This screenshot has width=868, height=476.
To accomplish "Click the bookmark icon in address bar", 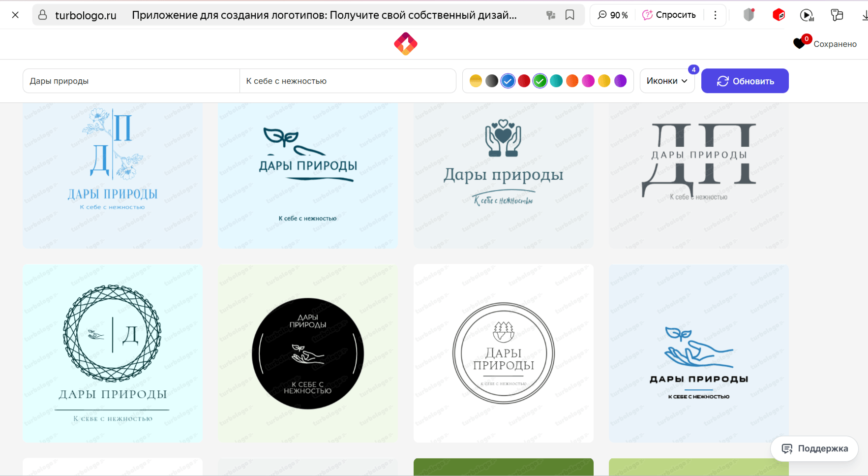I will click(x=569, y=15).
